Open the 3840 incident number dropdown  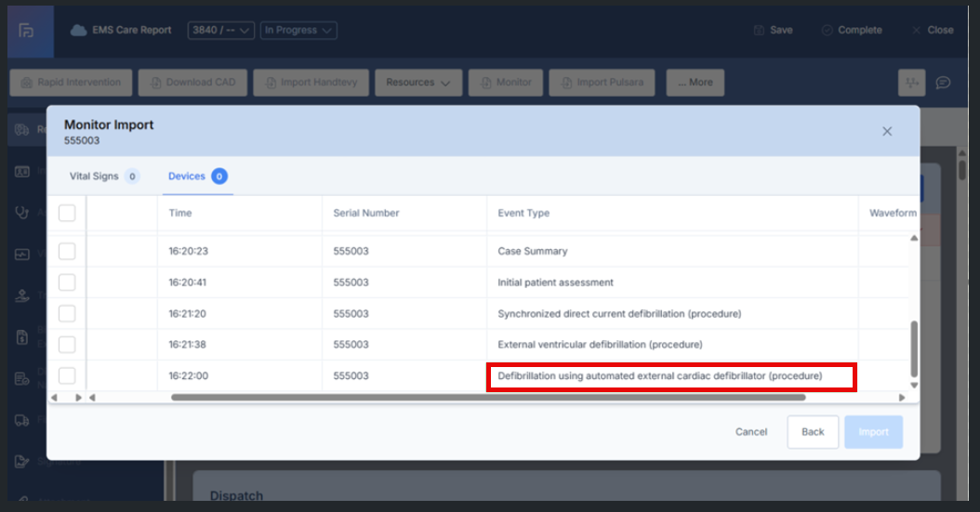coord(220,30)
